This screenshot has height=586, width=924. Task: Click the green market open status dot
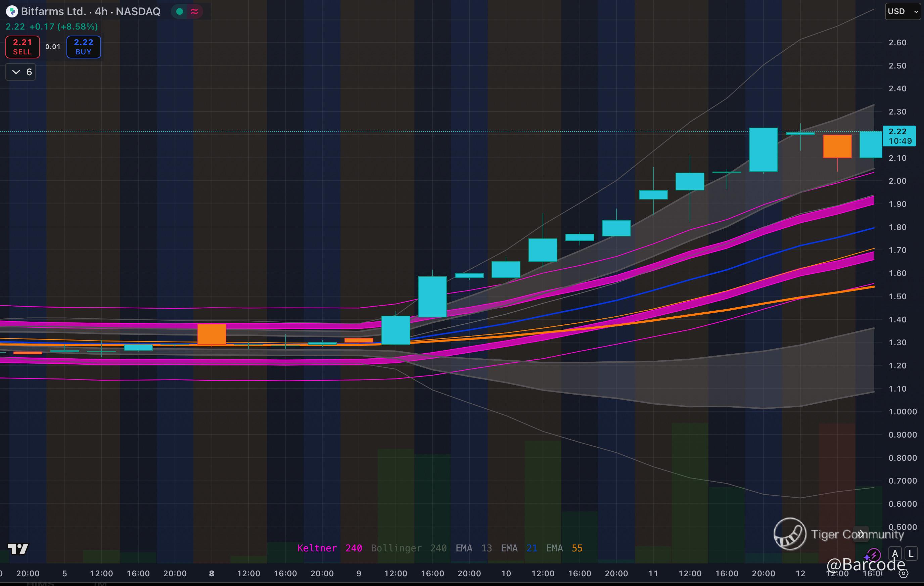179,11
